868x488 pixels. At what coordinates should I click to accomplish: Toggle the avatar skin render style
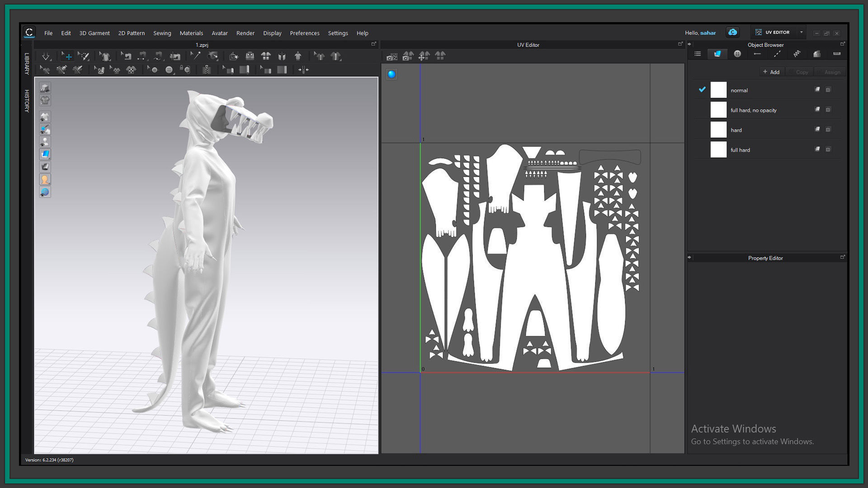(45, 179)
